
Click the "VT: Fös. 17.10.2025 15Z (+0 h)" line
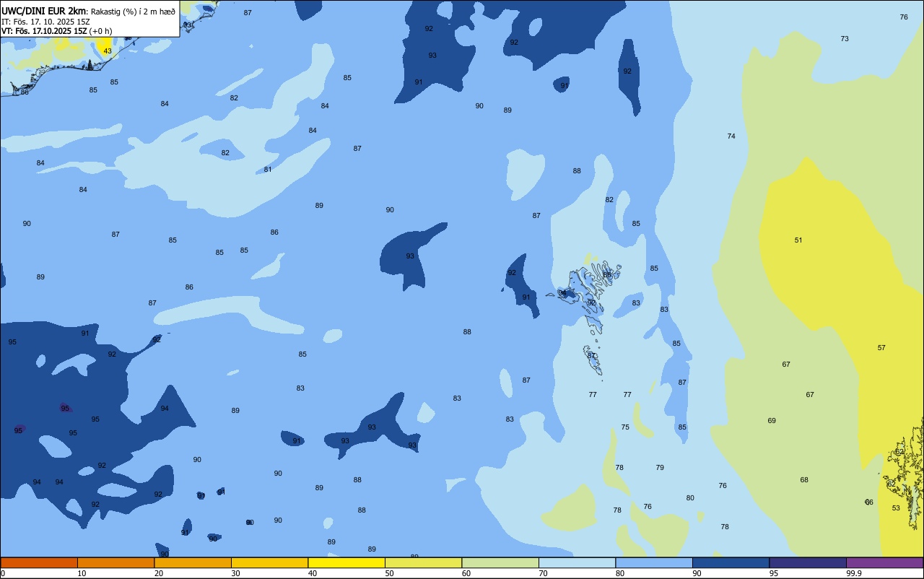coord(57,30)
